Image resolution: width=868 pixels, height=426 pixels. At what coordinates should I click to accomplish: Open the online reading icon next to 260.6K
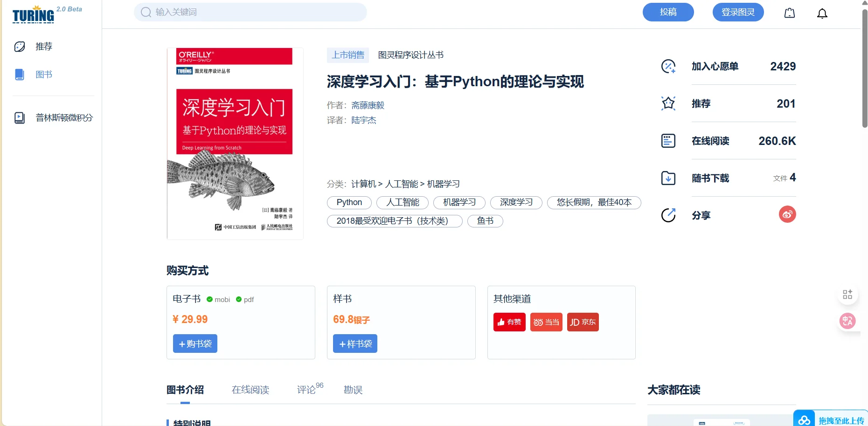[x=668, y=141]
